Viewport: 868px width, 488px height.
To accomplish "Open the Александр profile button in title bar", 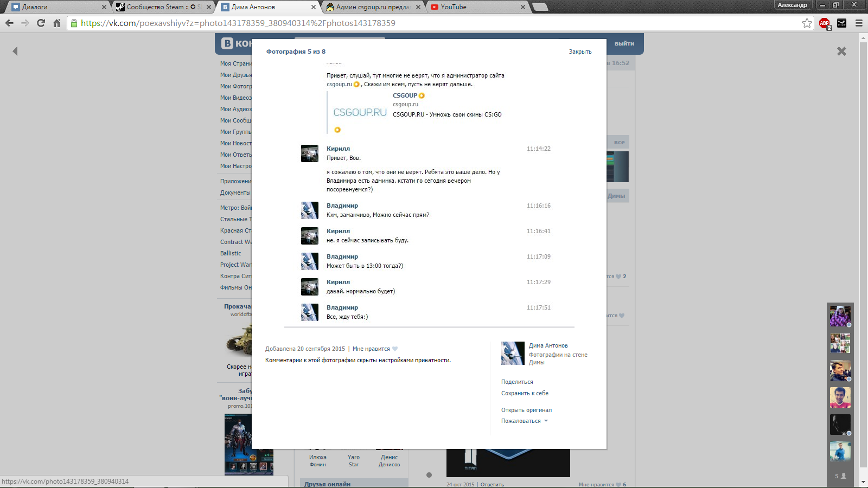I will pos(793,5).
